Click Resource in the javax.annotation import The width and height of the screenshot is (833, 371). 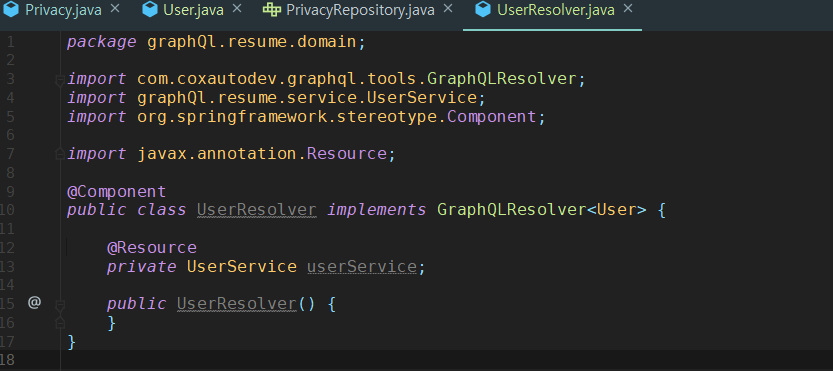pyautogui.click(x=347, y=154)
